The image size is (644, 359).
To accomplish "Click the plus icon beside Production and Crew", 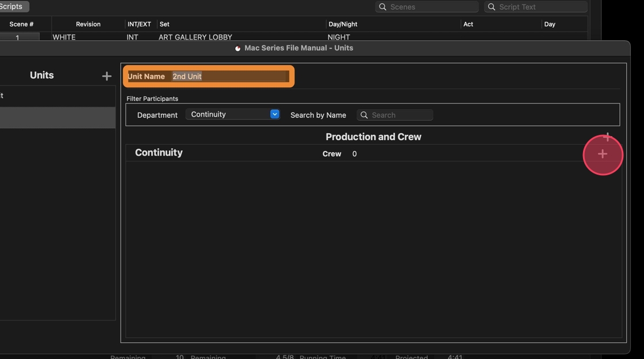I will pyautogui.click(x=607, y=136).
